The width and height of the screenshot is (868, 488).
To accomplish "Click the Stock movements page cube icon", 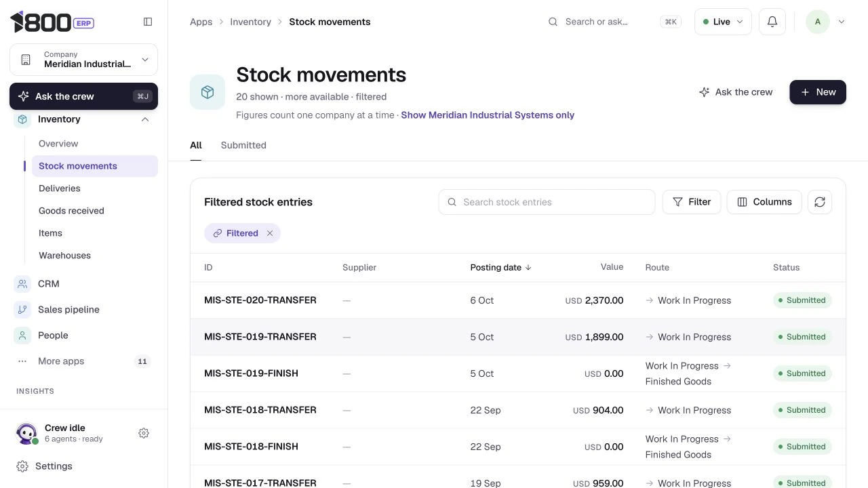I will point(208,92).
